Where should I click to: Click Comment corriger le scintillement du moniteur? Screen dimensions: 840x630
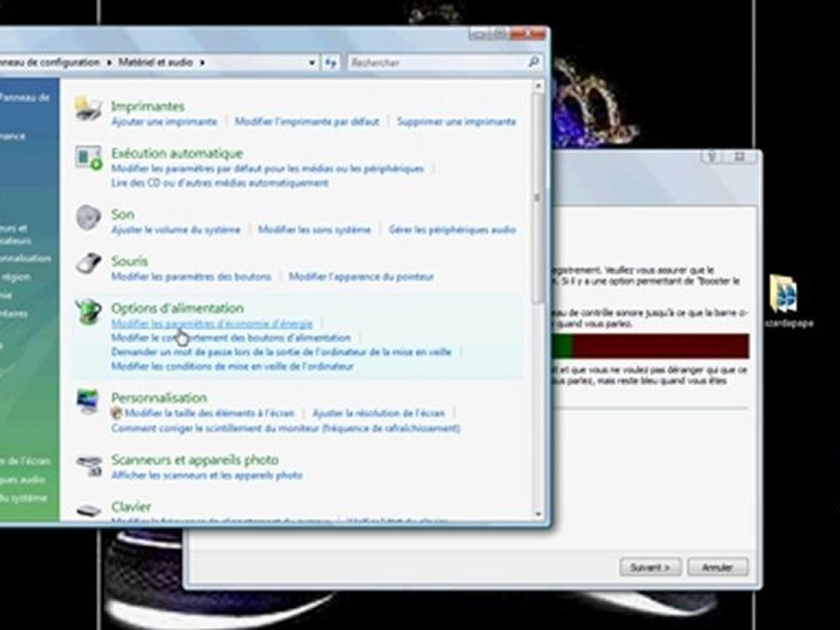285,428
